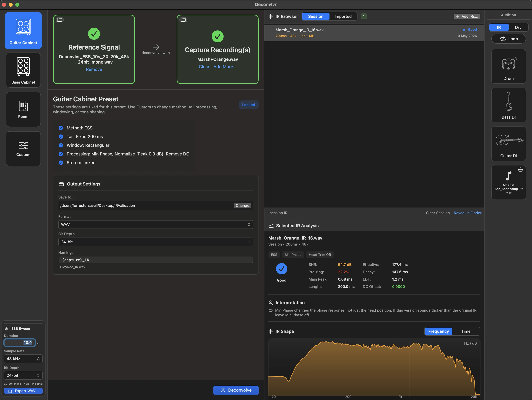The height and width of the screenshot is (400, 532).
Task: Click the Locked preset badge
Action: pos(248,105)
